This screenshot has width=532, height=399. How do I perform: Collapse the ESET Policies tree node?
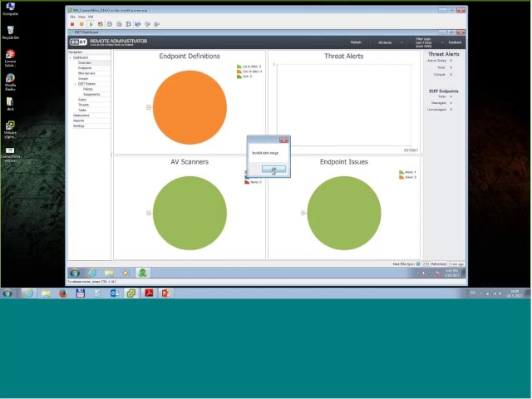click(76, 84)
